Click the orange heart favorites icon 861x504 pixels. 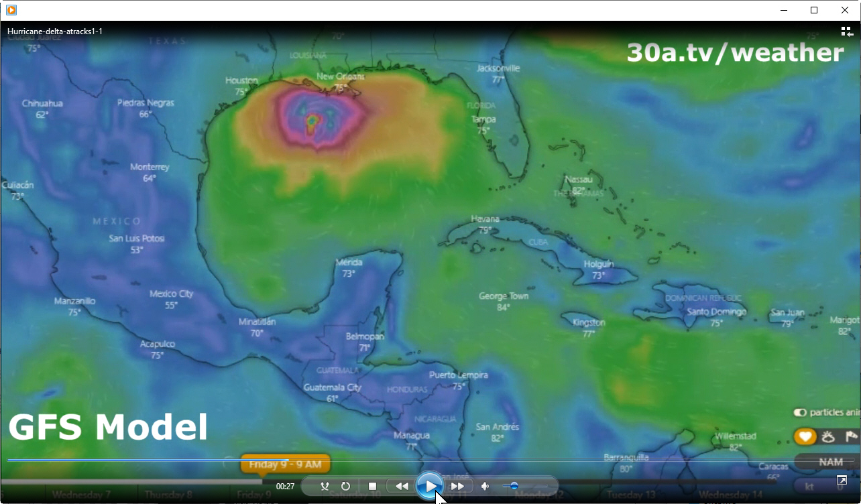805,437
